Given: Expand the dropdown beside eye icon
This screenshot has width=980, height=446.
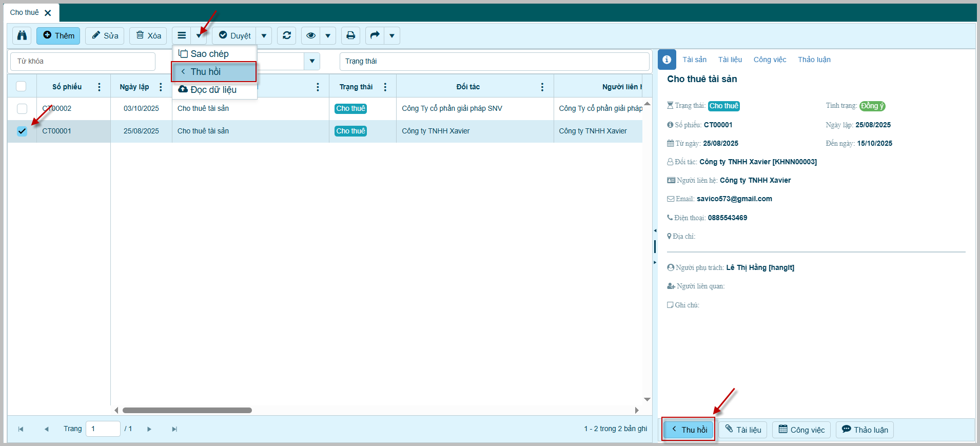Looking at the screenshot, I should [x=328, y=35].
